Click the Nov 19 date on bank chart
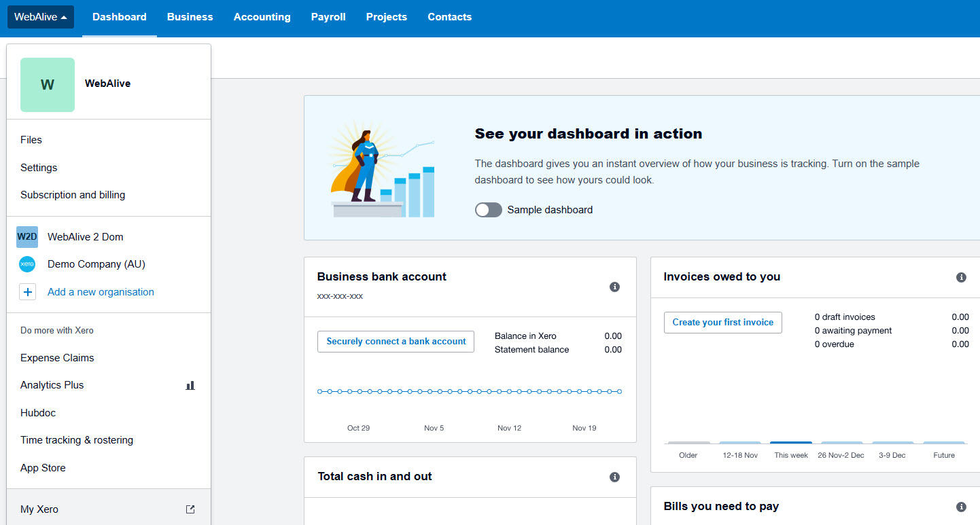 [584, 428]
